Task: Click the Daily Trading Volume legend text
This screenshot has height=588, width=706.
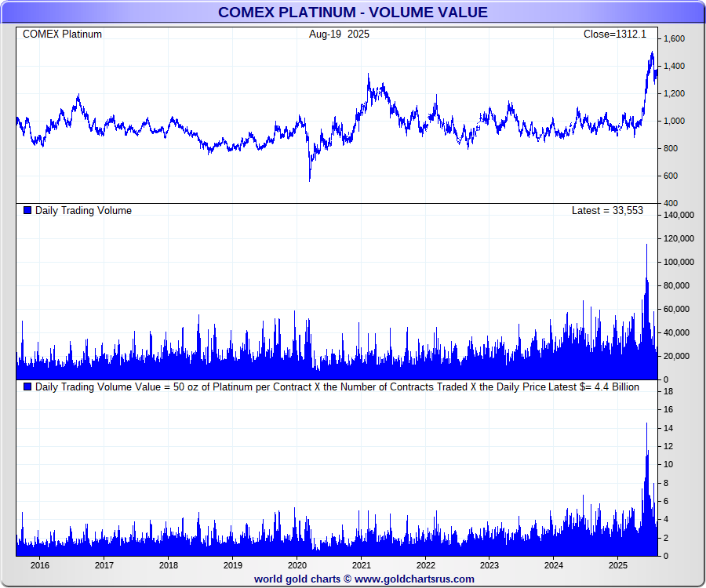Action: [83, 211]
